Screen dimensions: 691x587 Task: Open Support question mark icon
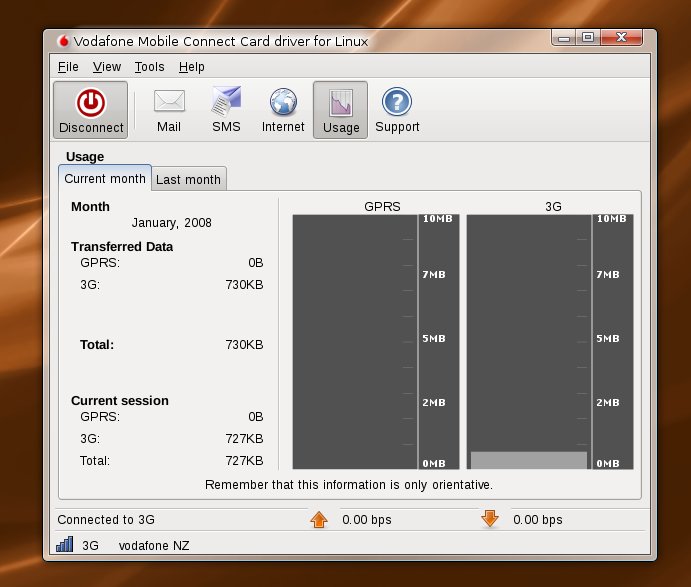click(x=397, y=102)
